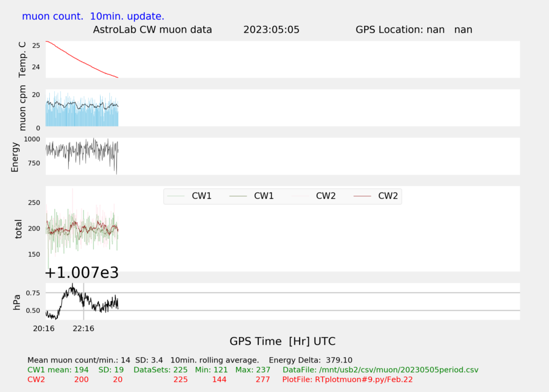Click the first CW2 legend entry with the faint line
Screen dimensions: 549x392
(x=314, y=196)
